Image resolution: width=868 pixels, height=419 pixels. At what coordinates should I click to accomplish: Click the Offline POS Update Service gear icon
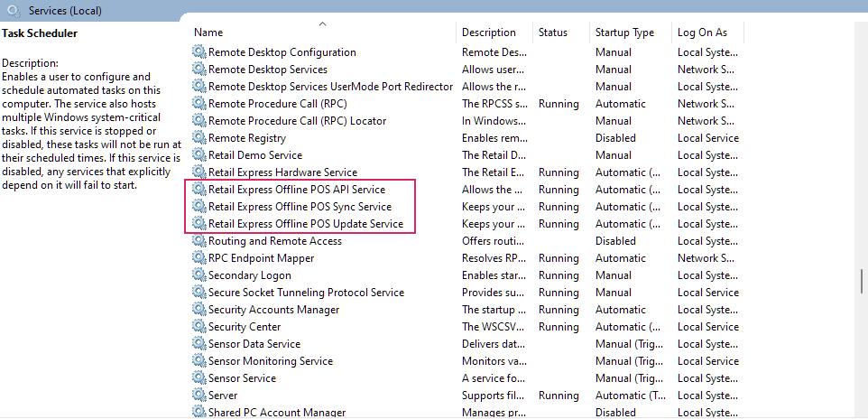199,224
